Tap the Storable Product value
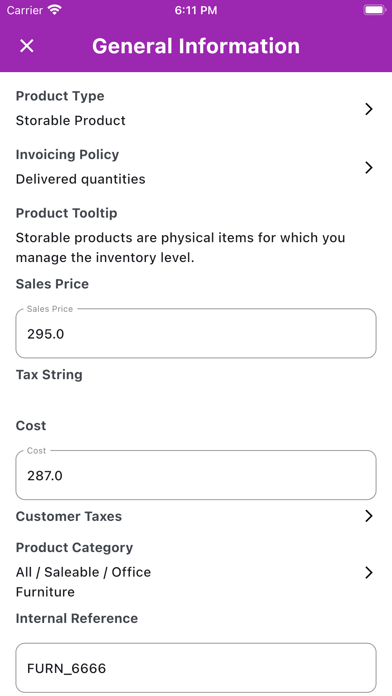The height and width of the screenshot is (696, 392). (x=71, y=120)
